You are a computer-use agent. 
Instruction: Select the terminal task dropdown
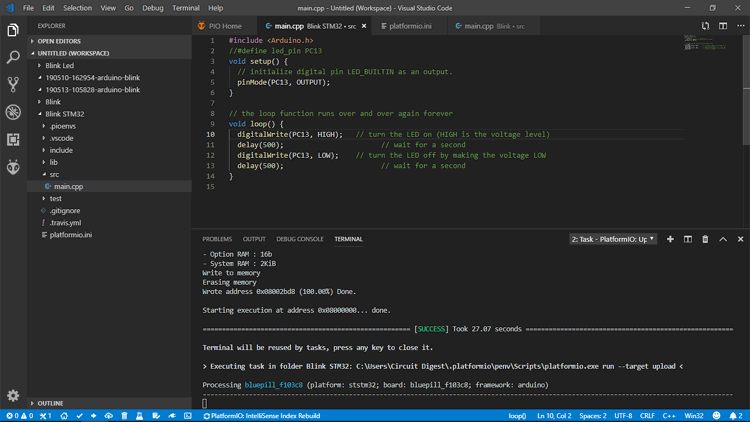click(613, 239)
